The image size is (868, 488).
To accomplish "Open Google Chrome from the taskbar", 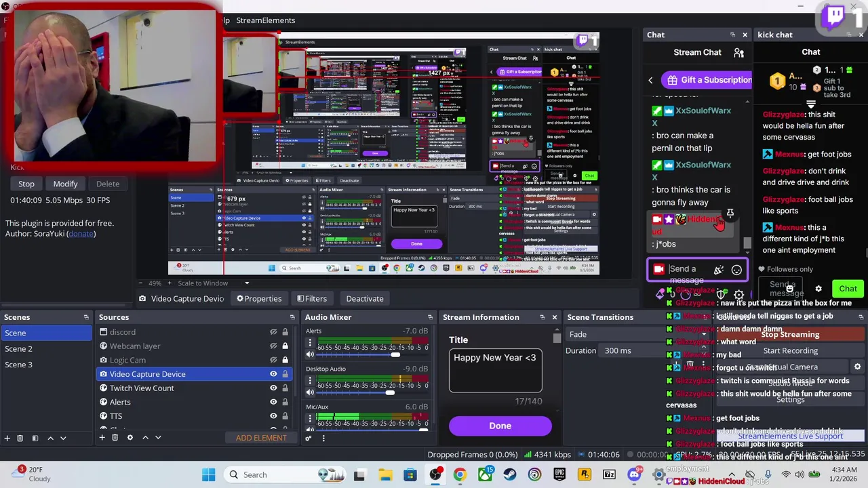I will (460, 474).
